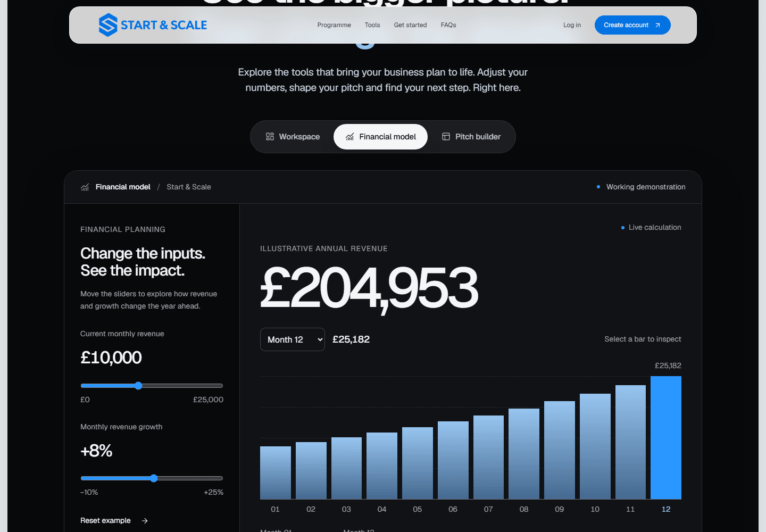Viewport: 766px width, 532px height.
Task: Click the breadcrumb chart icon beside Financial model
Action: click(x=85, y=187)
